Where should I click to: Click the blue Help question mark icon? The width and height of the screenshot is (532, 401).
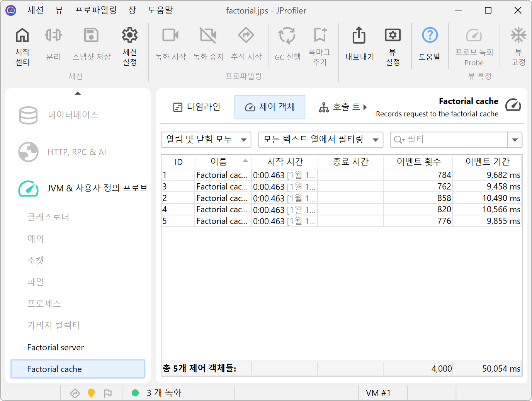click(x=430, y=36)
